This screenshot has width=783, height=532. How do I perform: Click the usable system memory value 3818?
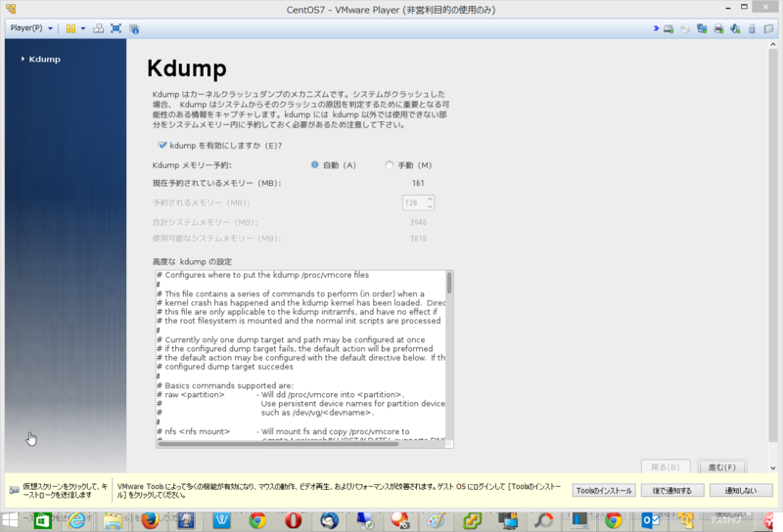(419, 239)
